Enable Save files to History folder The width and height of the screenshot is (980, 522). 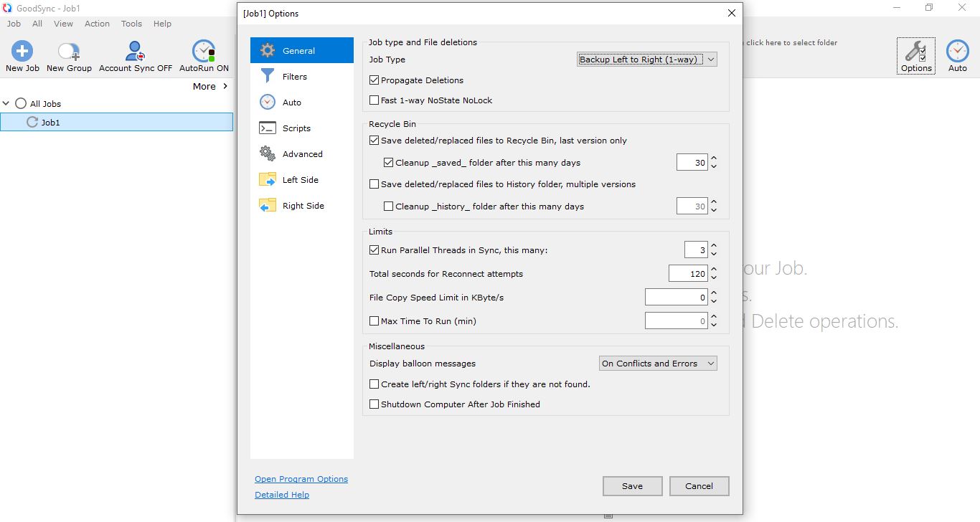click(x=374, y=184)
